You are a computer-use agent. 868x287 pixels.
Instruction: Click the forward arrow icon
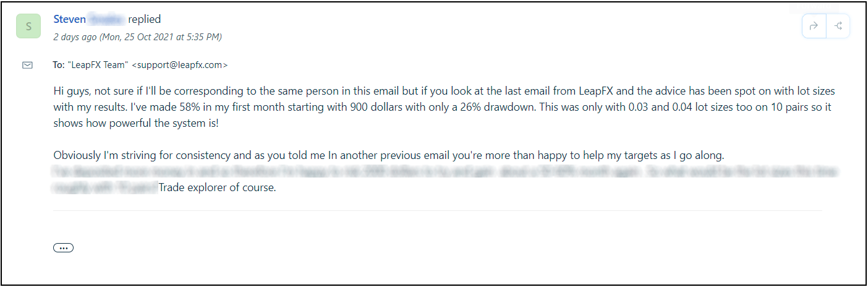814,26
